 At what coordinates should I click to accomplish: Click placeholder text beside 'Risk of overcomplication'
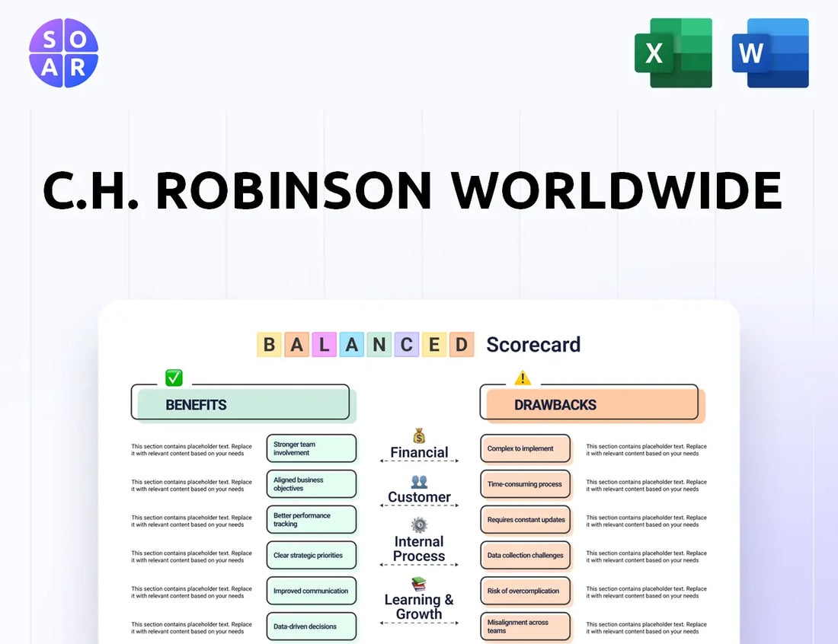tap(646, 592)
